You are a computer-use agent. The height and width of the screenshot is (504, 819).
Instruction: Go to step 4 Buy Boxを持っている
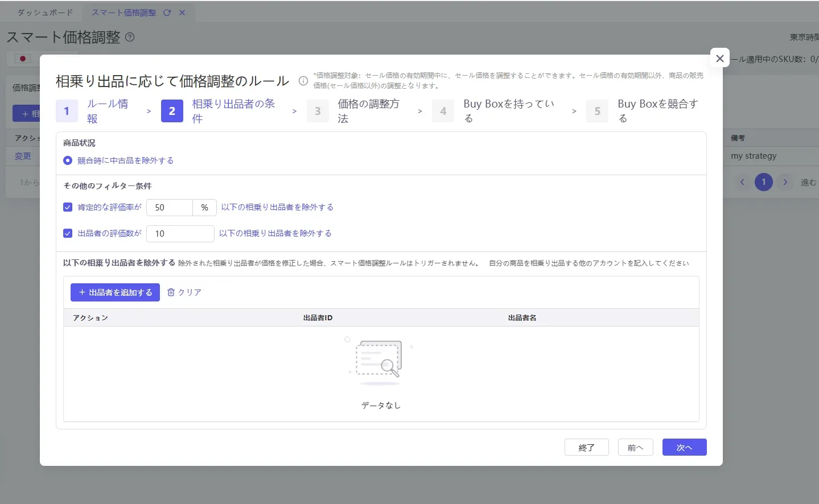(494, 111)
